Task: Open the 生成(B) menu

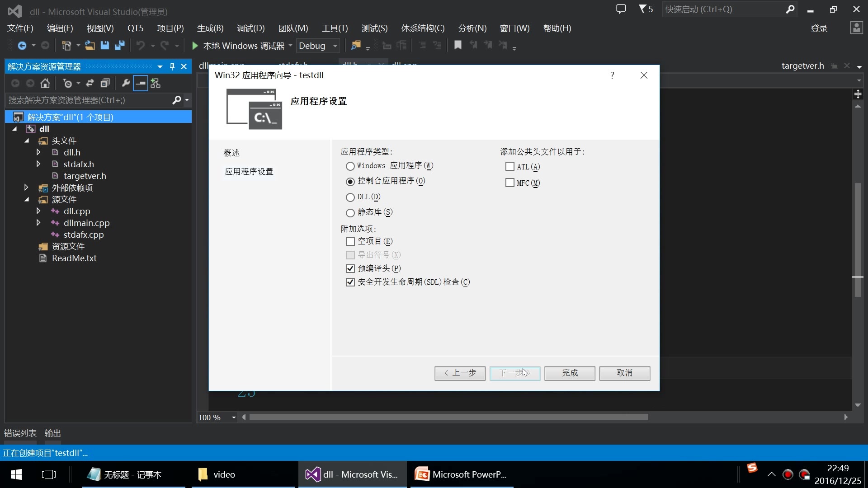Action: [210, 28]
